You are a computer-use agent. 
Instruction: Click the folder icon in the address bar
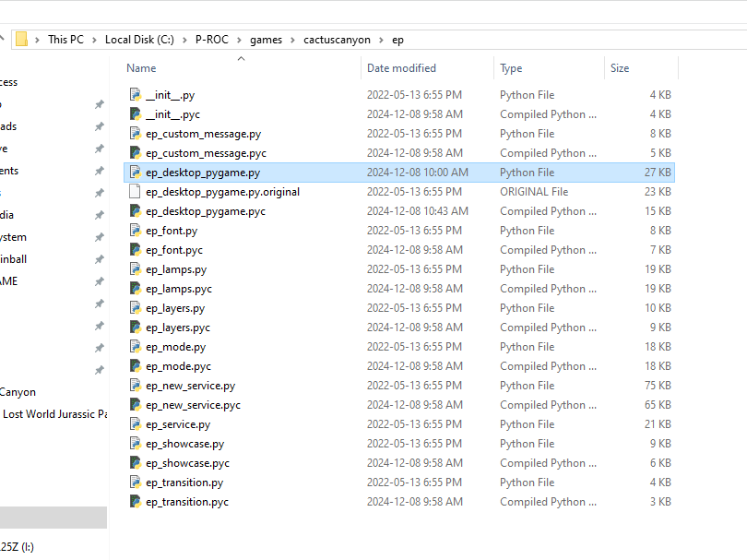tap(21, 40)
